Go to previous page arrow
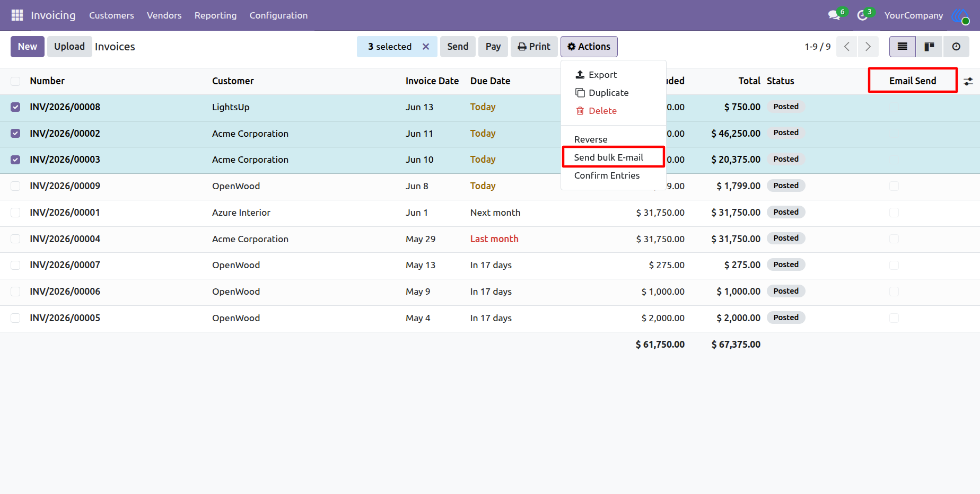 click(847, 47)
